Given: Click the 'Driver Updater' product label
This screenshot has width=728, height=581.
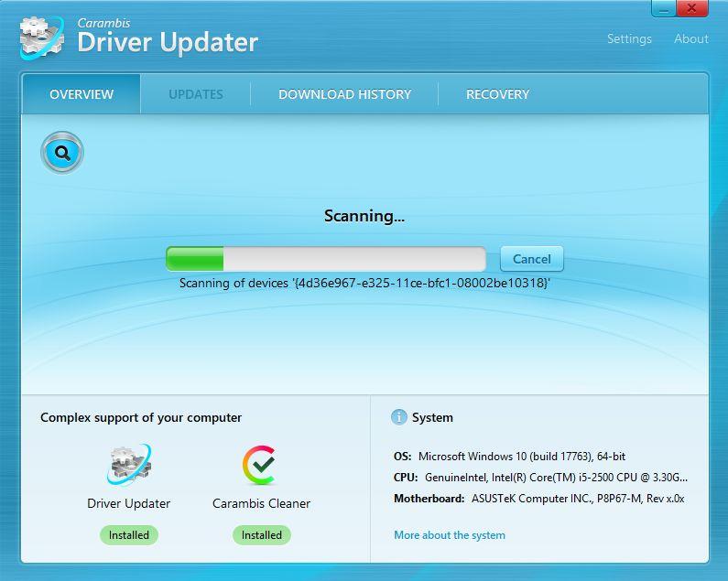Looking at the screenshot, I should 128,503.
